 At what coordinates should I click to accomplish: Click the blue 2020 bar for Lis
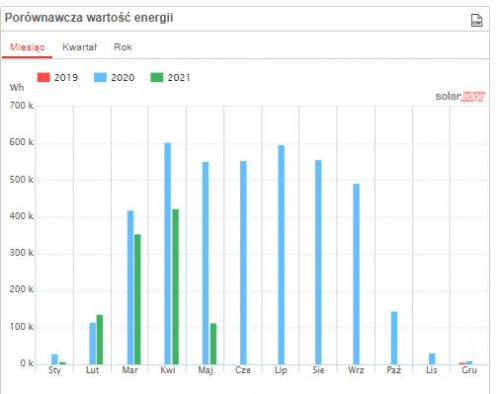coord(432,359)
